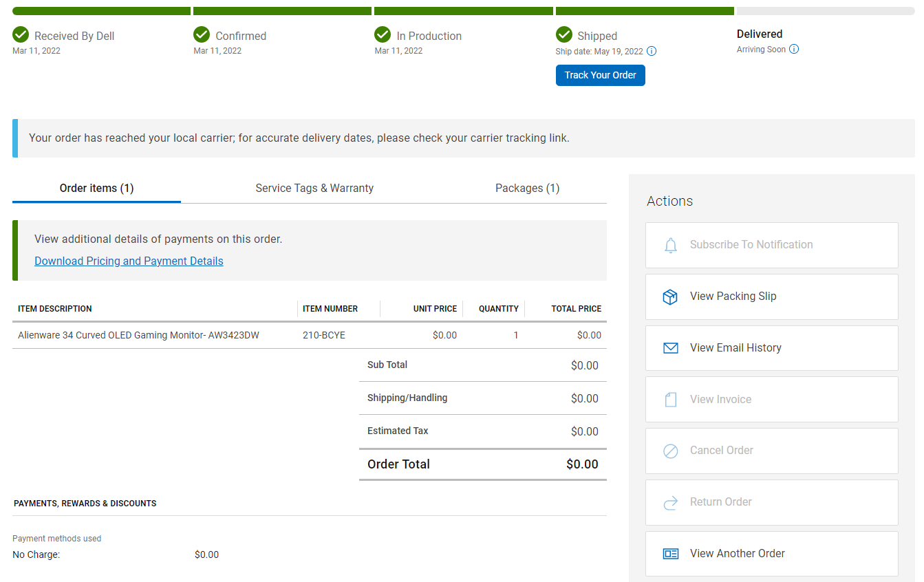Click the email envelope icon

671,348
